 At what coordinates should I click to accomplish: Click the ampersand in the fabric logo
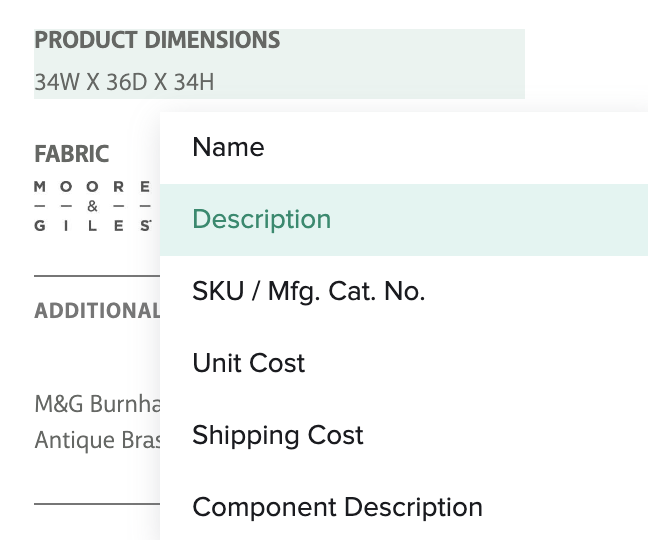click(x=92, y=206)
